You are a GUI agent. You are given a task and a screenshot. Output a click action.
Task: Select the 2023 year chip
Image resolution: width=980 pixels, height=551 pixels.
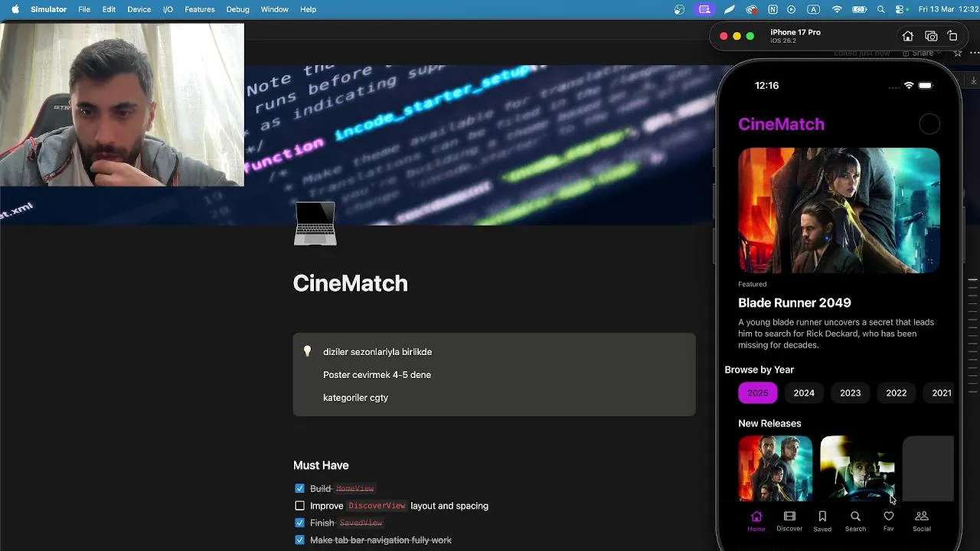pos(850,393)
